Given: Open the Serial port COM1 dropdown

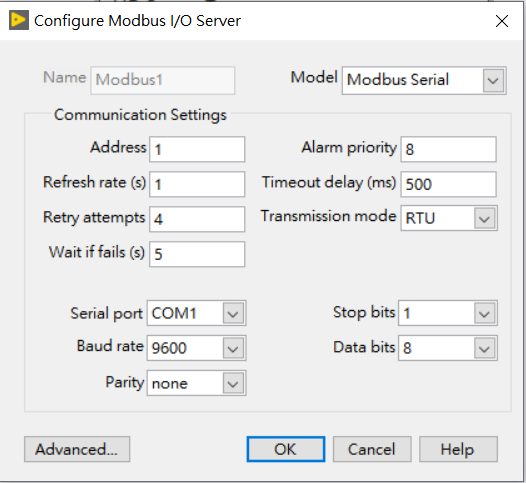Looking at the screenshot, I should coord(197,313).
